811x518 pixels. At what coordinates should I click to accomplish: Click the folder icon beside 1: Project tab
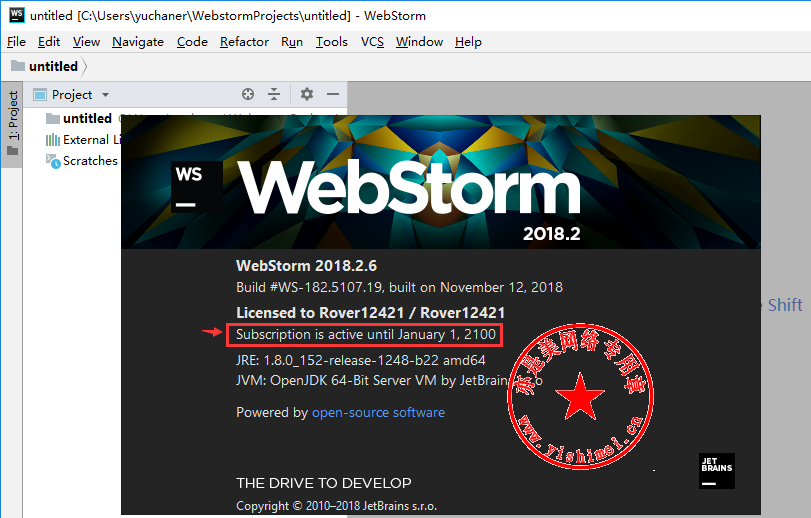[x=12, y=151]
